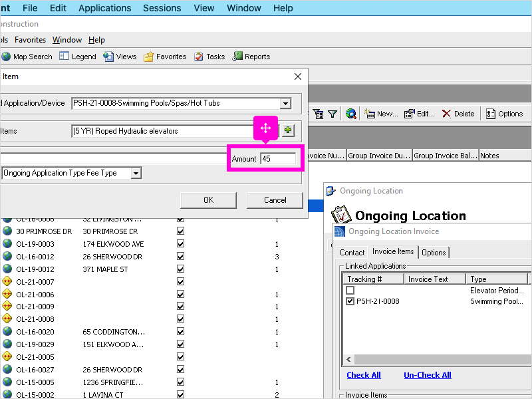Click the Amount input field
Image resolution: width=532 pixels, height=399 pixels.
pyautogui.click(x=278, y=159)
